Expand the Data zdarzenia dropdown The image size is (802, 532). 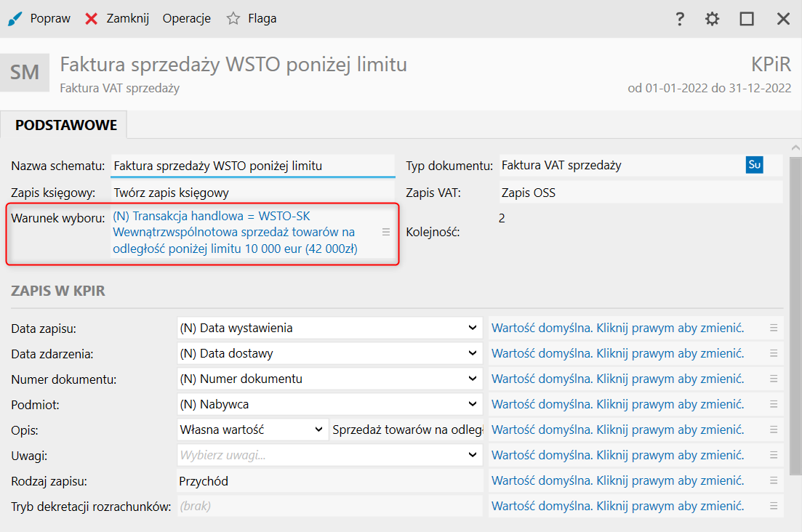point(473,353)
